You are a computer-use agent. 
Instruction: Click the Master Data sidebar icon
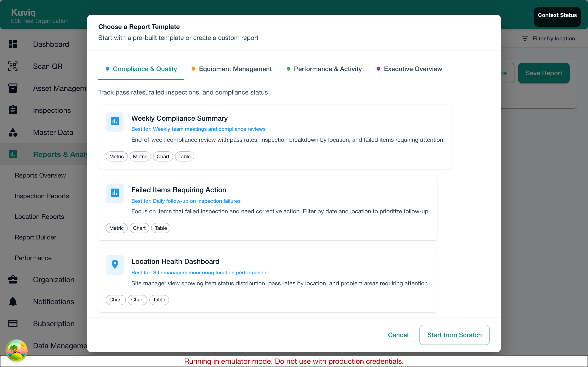13,132
